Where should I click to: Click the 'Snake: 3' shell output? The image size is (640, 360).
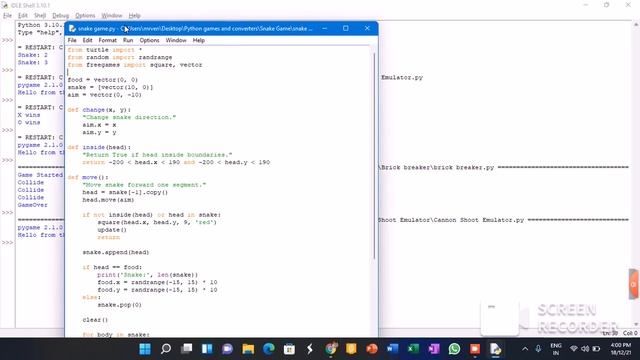[33, 62]
